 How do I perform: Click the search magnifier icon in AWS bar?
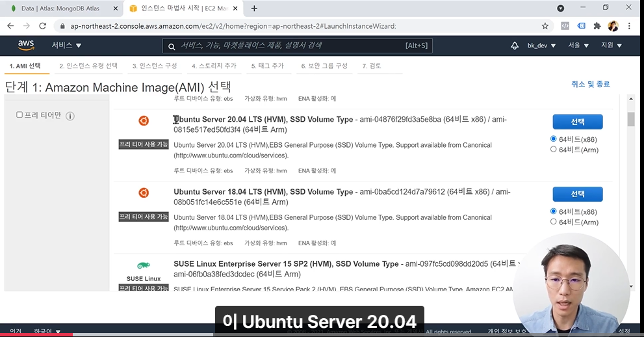tap(172, 46)
